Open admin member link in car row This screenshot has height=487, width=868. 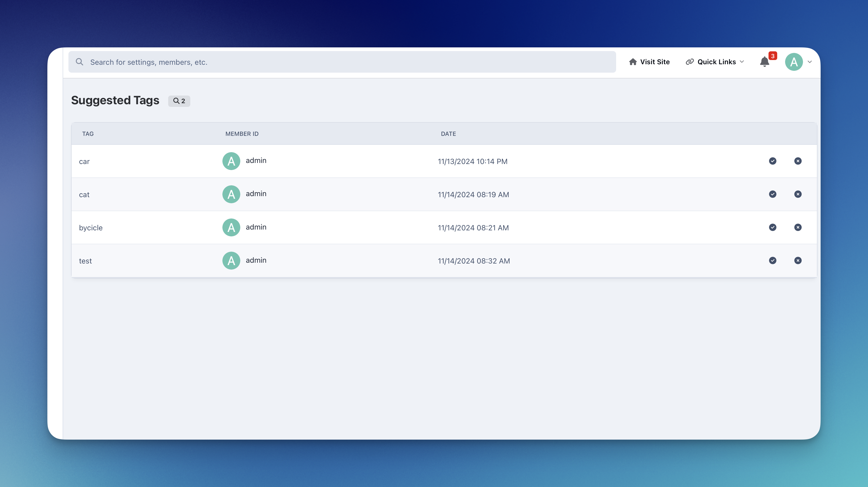[256, 160]
